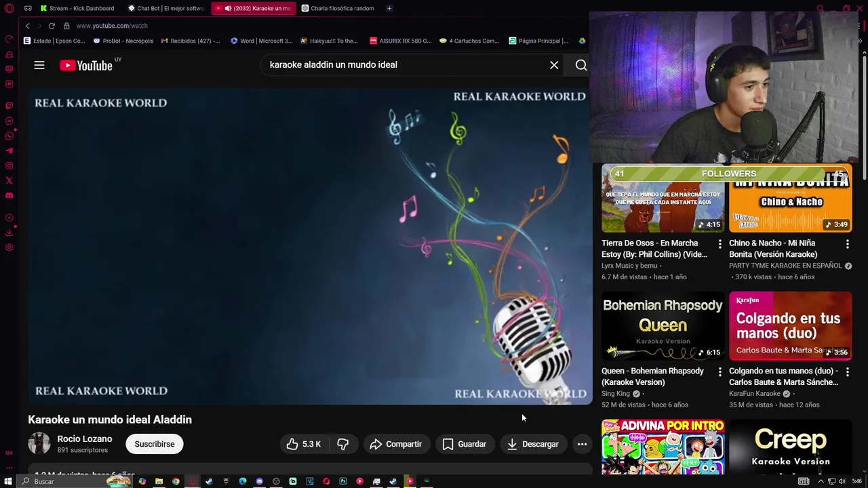Open options menu for Queen Bohemian Rhapsody
Screen dimensions: 868x488
[720, 371]
